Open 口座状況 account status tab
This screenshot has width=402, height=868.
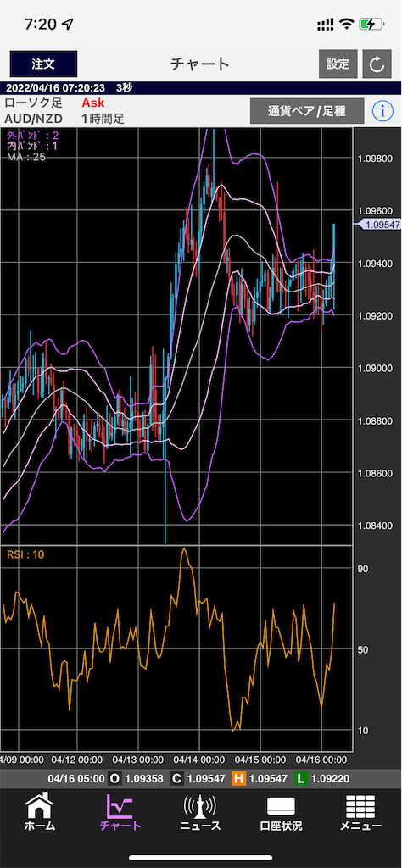pyautogui.click(x=281, y=813)
